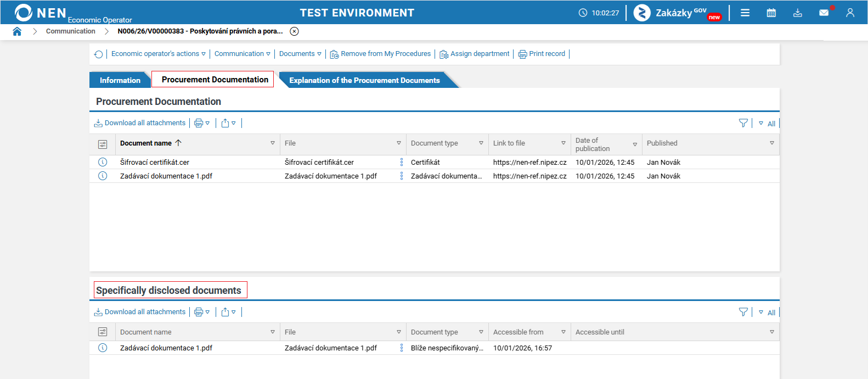Click the refresh icon in action bar
This screenshot has height=379, width=868.
pos(99,54)
